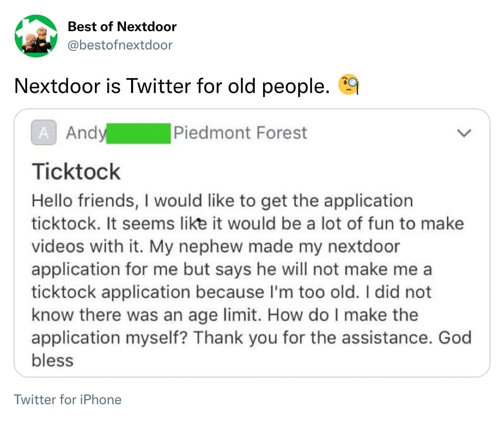Click the word 'myself?' in the post
The width and height of the screenshot is (504, 423).
(x=156, y=338)
